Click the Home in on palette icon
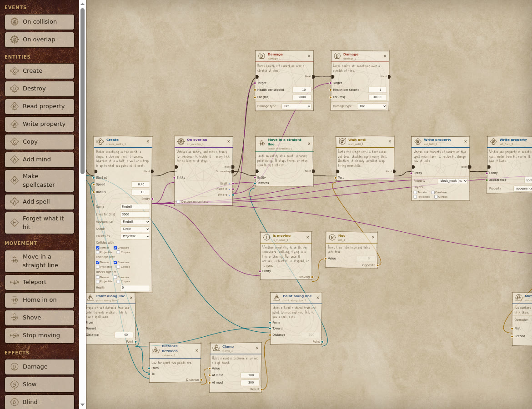This screenshot has height=409, width=532. click(x=15, y=300)
